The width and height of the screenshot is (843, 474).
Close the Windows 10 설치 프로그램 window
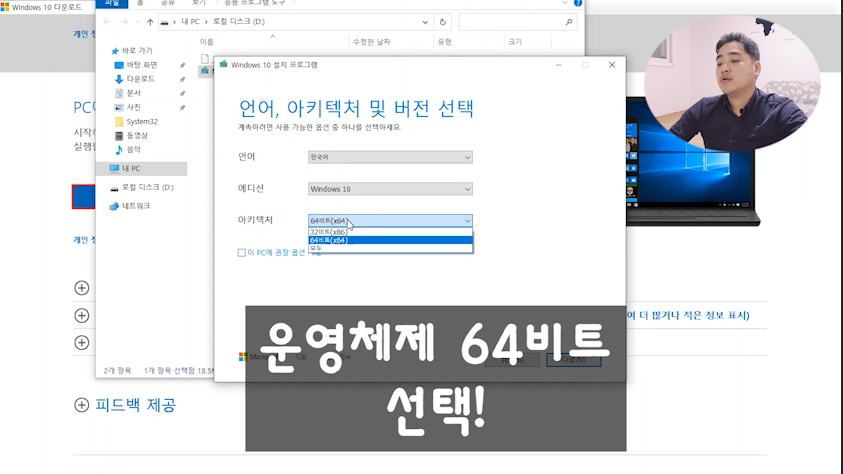point(612,64)
